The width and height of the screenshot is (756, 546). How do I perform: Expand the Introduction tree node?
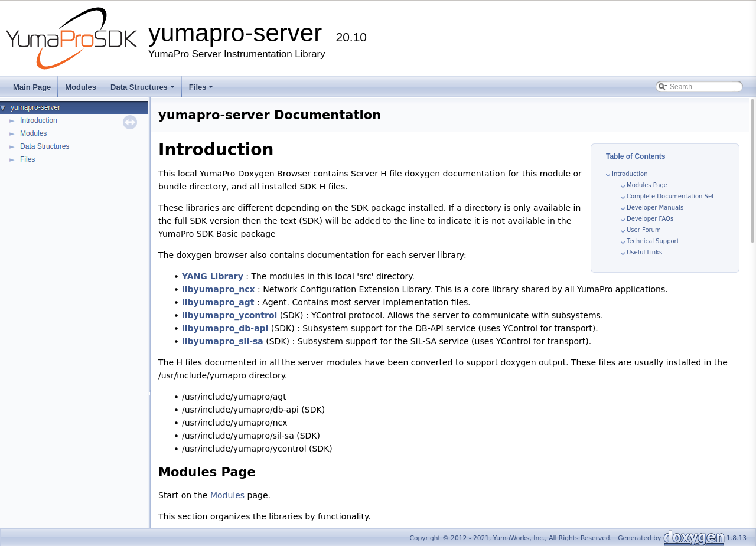point(12,121)
